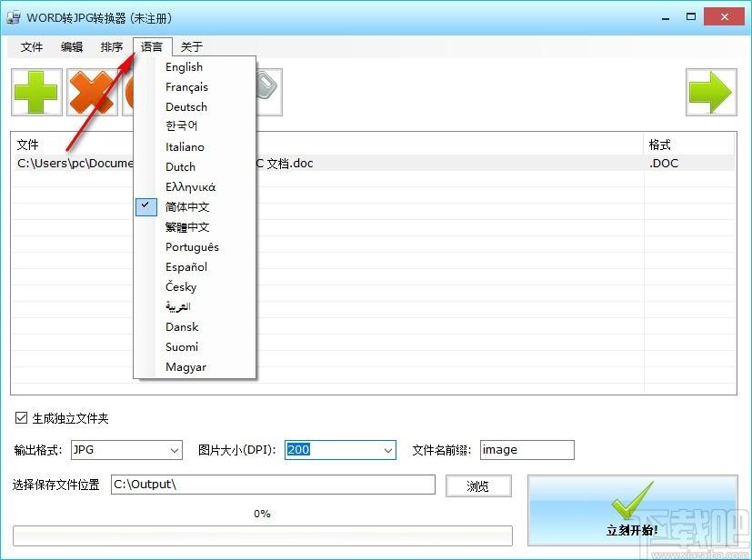
Task: Open the 输出格式 JPG dropdown
Action: click(x=126, y=450)
